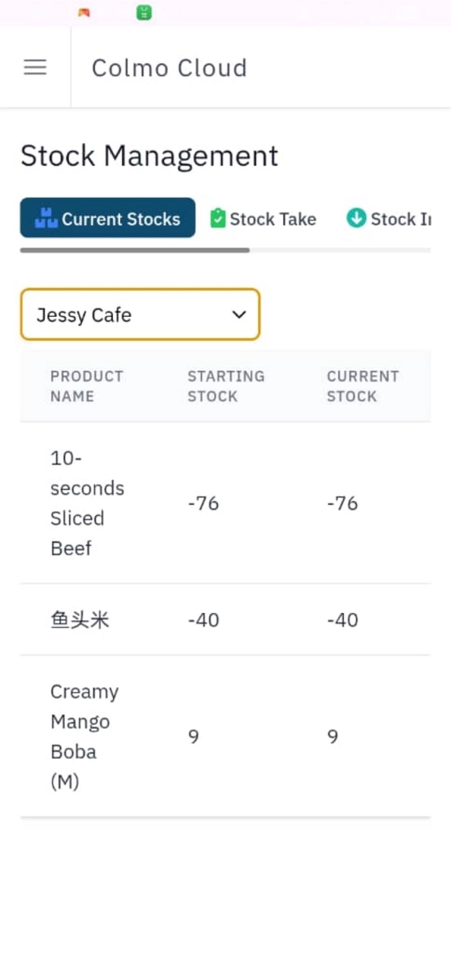Screen dimensions: 451x980
Task: Select the 鱼头米 product row
Action: click(225, 620)
